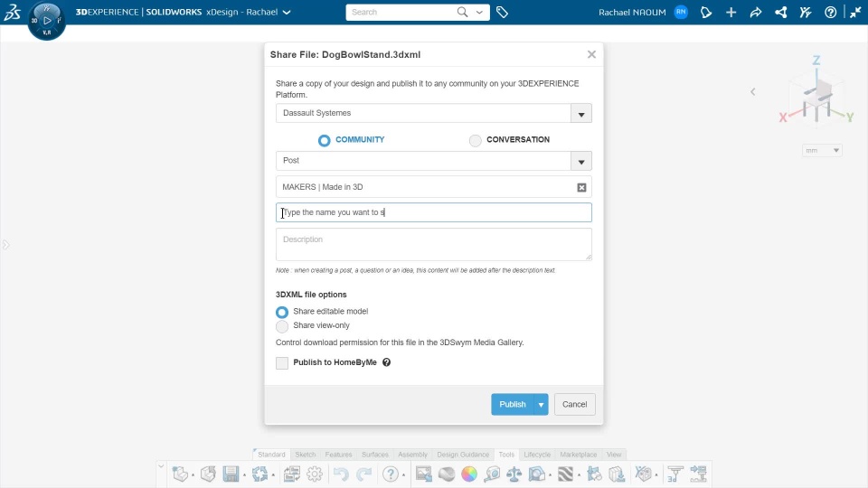
Task: Click the collaboration tools icon
Action: click(806, 12)
